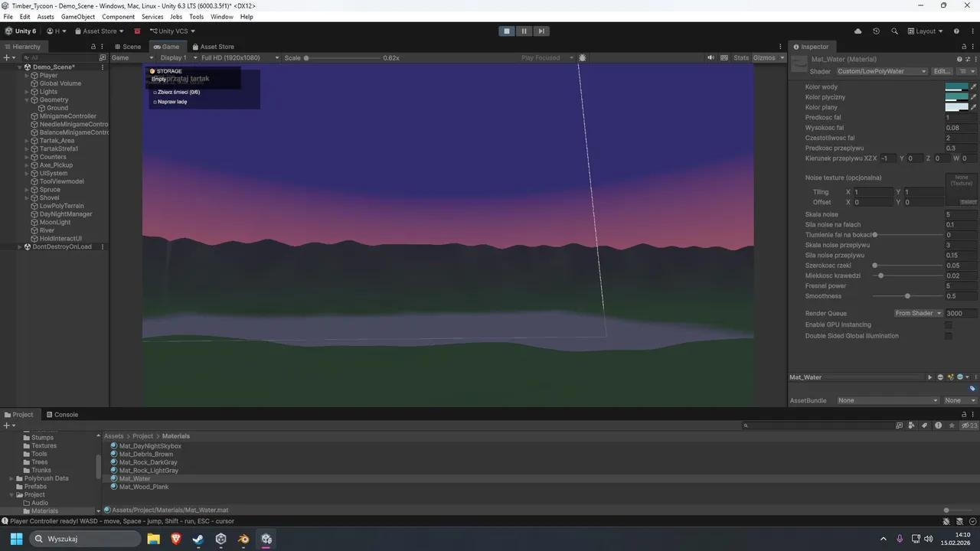Click the global search magnifier icon
980x551 pixels.
click(894, 31)
